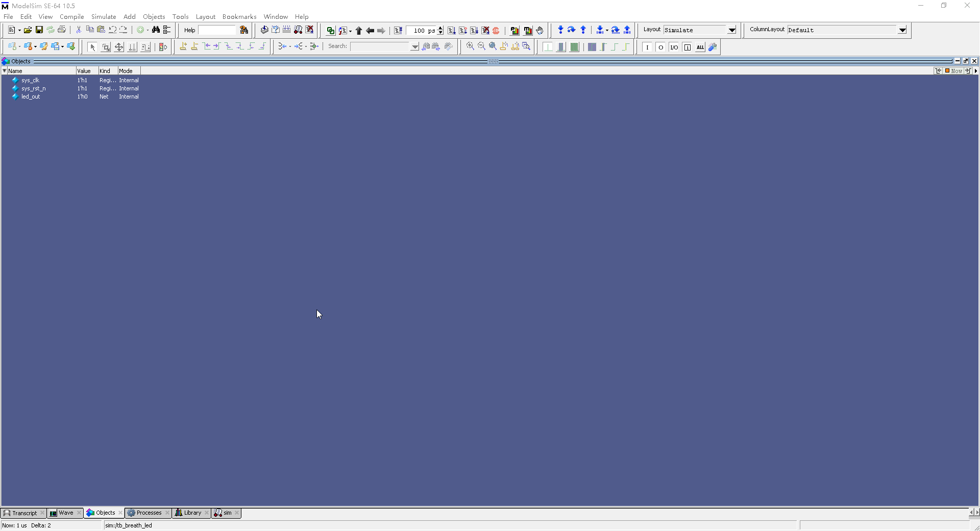The image size is (980, 531).
Task: Toggle the 'I/O' inout ports filter
Action: point(674,47)
